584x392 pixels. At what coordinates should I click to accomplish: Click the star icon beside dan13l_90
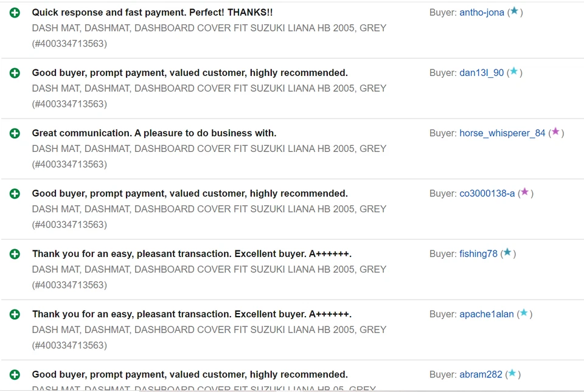(513, 72)
